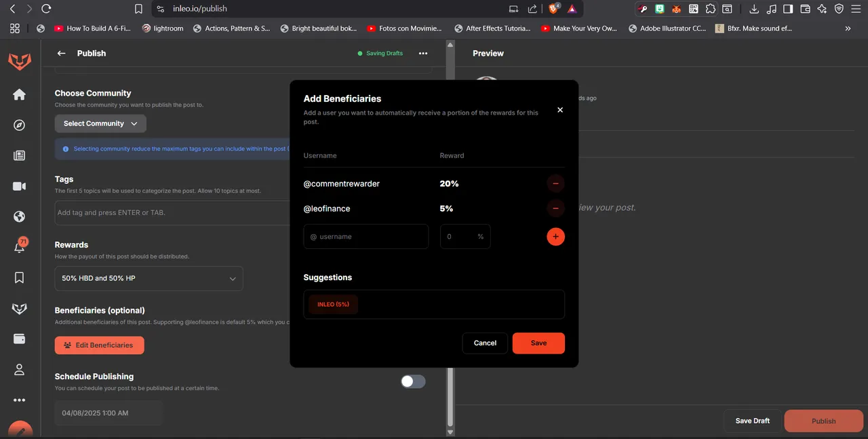Open the three-dot more menu in the sidebar
Screen dimensions: 868x439
click(19, 400)
